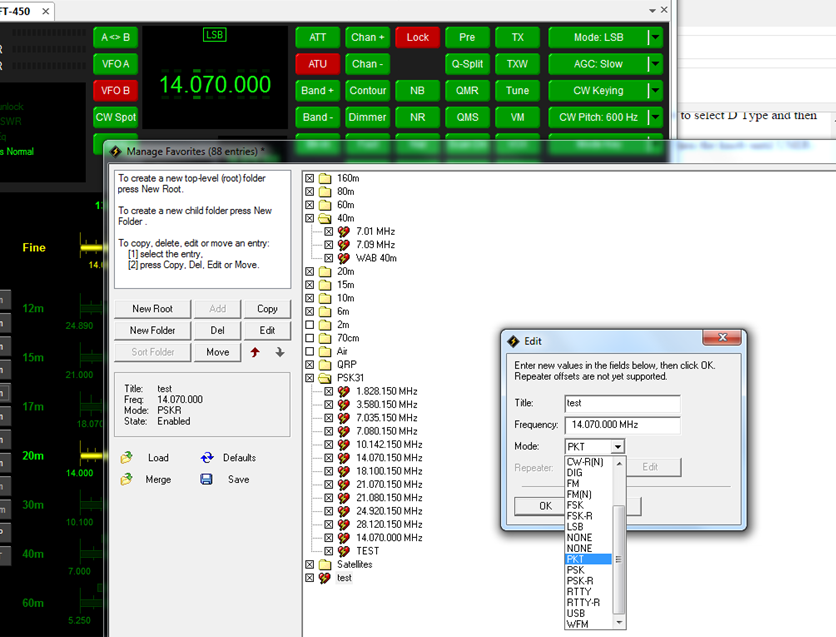The image size is (836, 637).
Task: Click the red move-up arrow icon
Action: [x=255, y=352]
